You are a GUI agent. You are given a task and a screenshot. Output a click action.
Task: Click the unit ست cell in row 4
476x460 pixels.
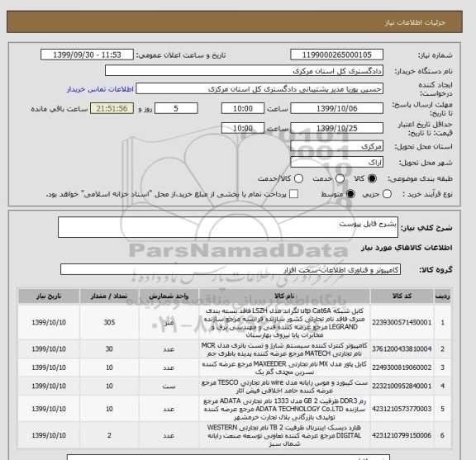click(169, 386)
